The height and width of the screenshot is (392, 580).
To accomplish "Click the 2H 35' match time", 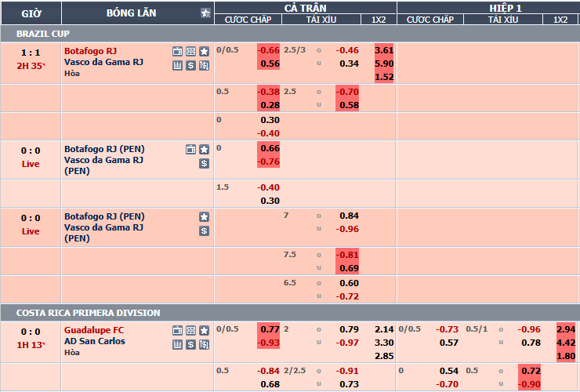I will coord(31,66).
